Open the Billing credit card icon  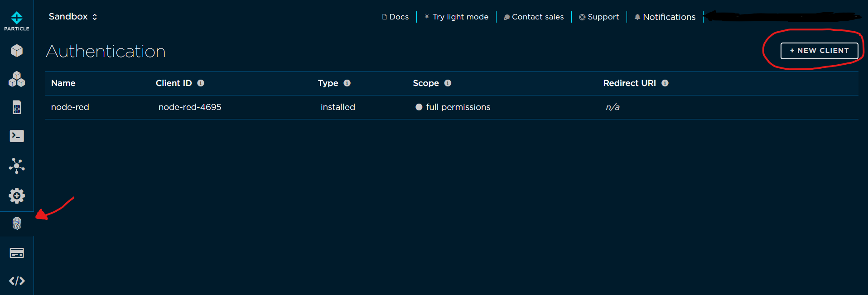pos(17,253)
